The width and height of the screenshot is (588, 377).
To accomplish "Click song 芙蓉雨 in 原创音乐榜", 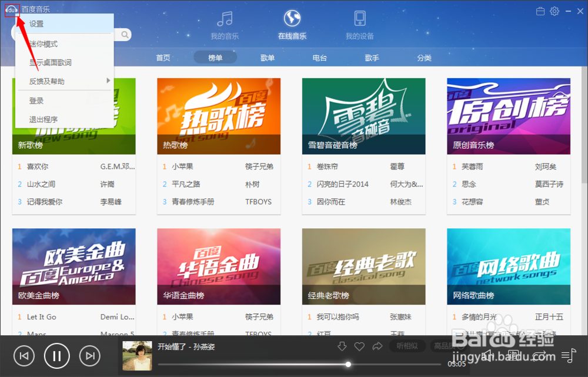I will [x=472, y=166].
